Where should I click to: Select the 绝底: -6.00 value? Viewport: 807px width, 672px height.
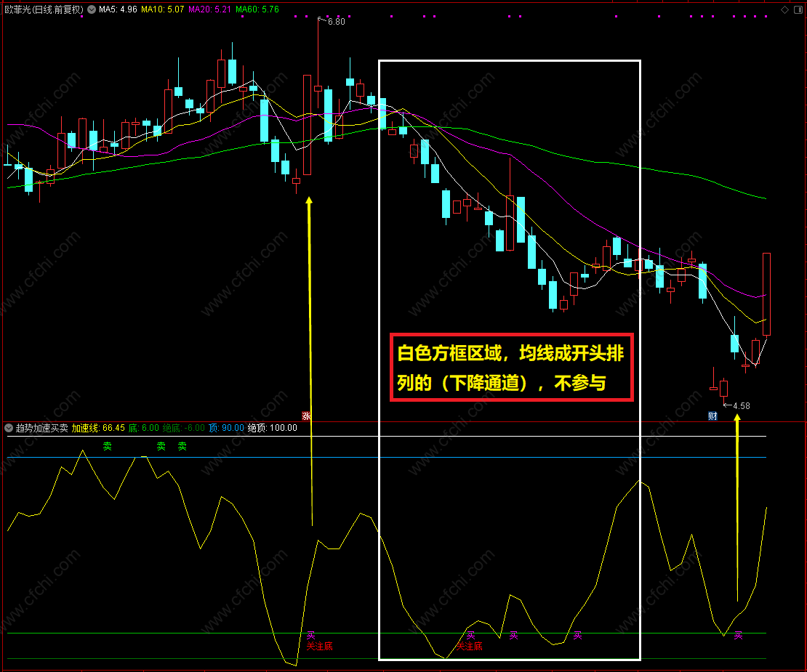(x=184, y=428)
